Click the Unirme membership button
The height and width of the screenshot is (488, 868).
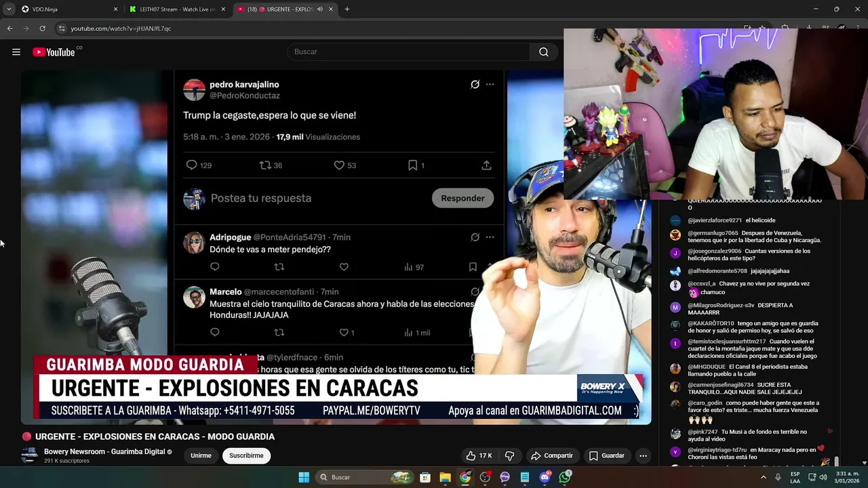coord(201,455)
